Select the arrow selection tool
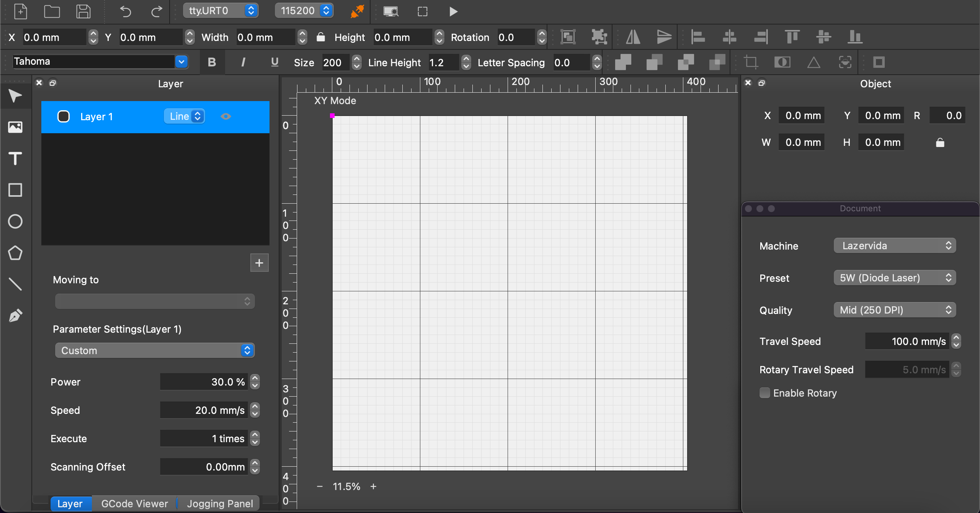Image resolution: width=980 pixels, height=513 pixels. coord(15,96)
